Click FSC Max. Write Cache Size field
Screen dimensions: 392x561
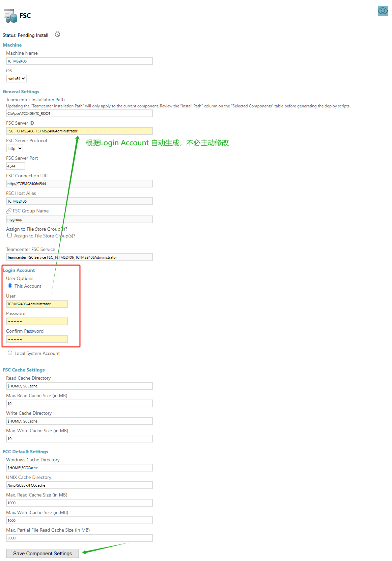tap(79, 439)
